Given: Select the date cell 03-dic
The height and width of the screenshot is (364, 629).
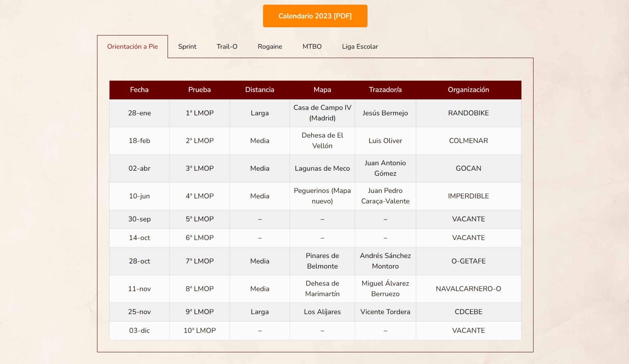Looking at the screenshot, I should (x=139, y=330).
